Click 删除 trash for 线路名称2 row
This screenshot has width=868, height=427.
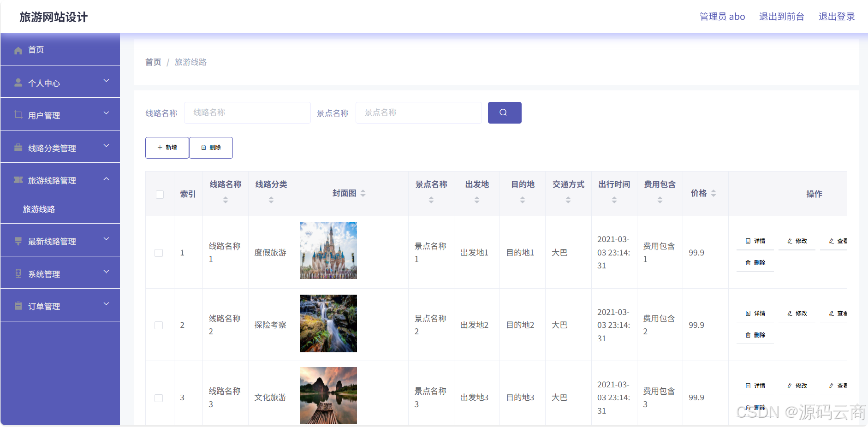point(755,335)
